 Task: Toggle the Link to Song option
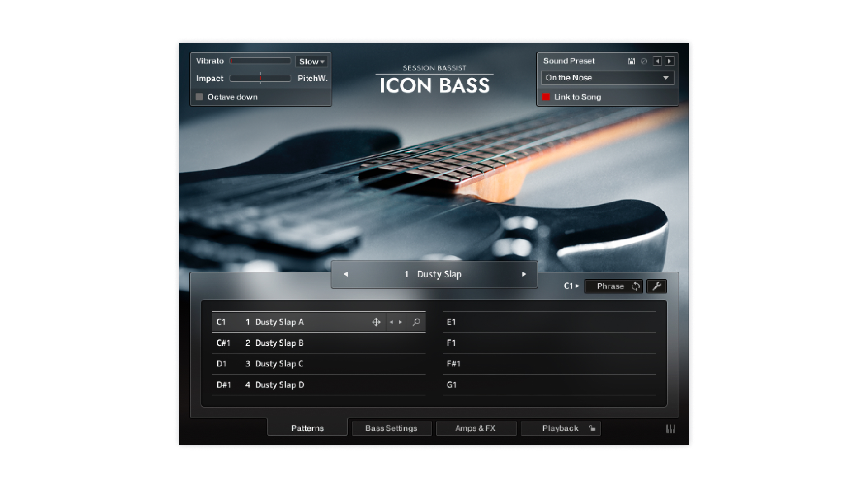pos(546,97)
